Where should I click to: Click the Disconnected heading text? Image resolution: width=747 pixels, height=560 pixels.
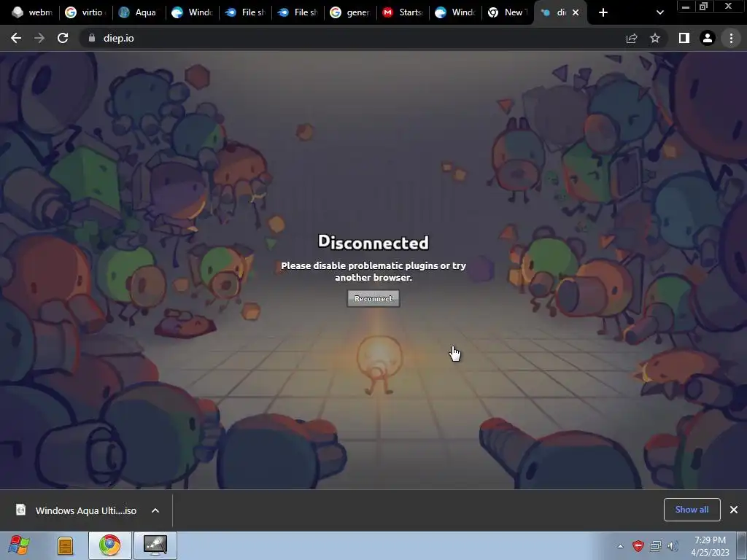pyautogui.click(x=373, y=242)
